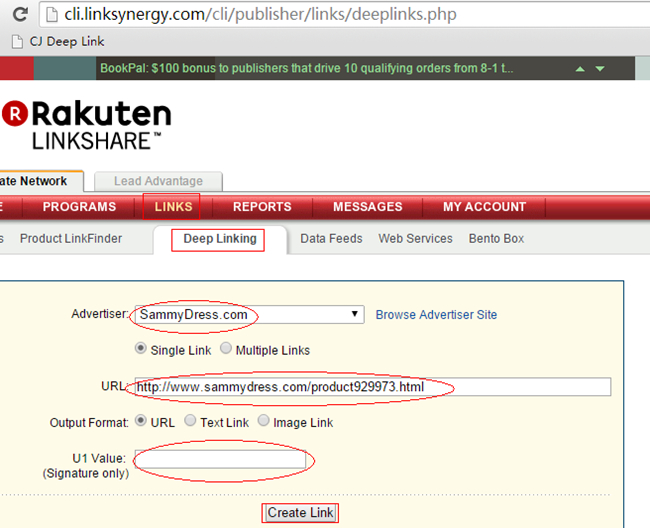Select the Single Link radio button
The height and width of the screenshot is (528, 650).
pyautogui.click(x=141, y=350)
